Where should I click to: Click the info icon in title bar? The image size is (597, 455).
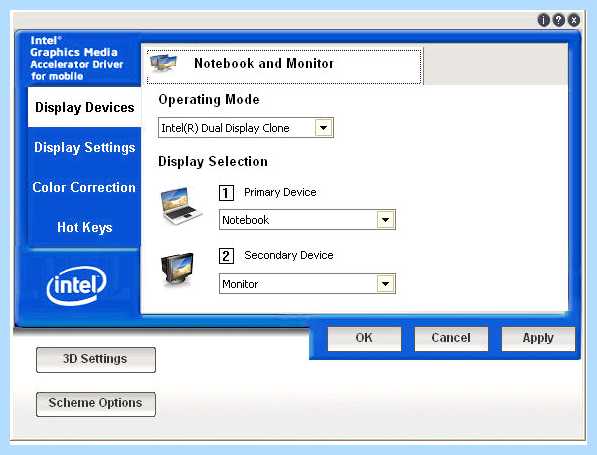tap(543, 20)
